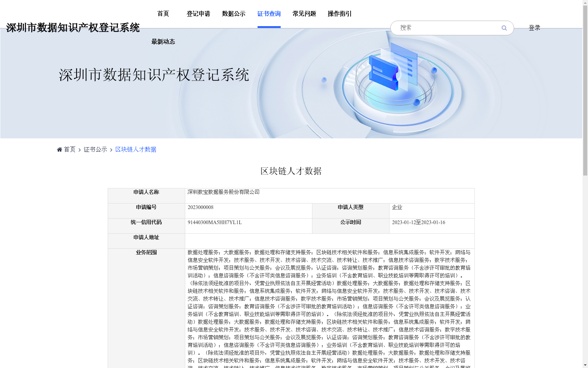Click the 公示时间 label cell
The width and height of the screenshot is (588, 368).
pos(351,226)
